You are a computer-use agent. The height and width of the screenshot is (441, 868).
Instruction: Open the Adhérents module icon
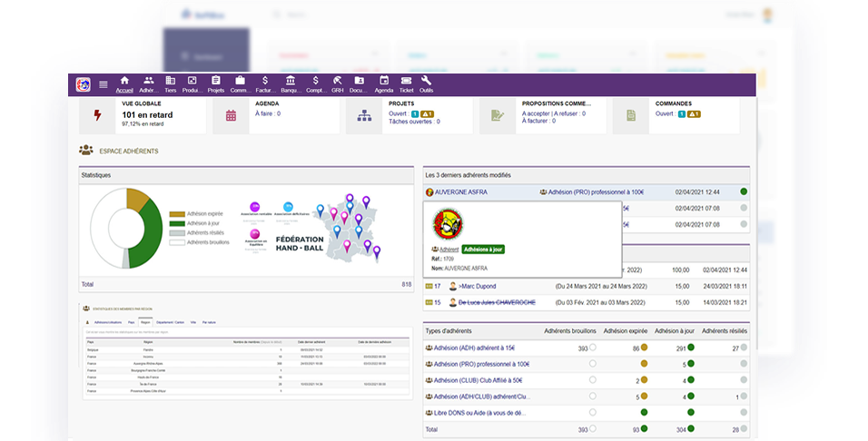(x=148, y=81)
